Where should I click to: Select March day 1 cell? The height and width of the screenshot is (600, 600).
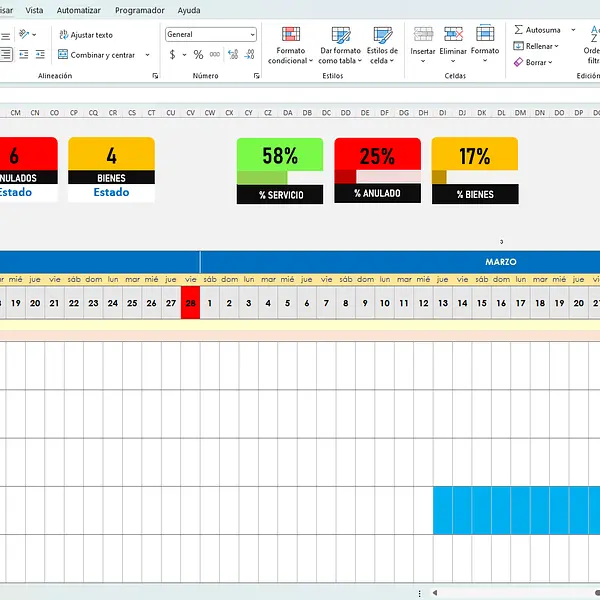point(210,303)
